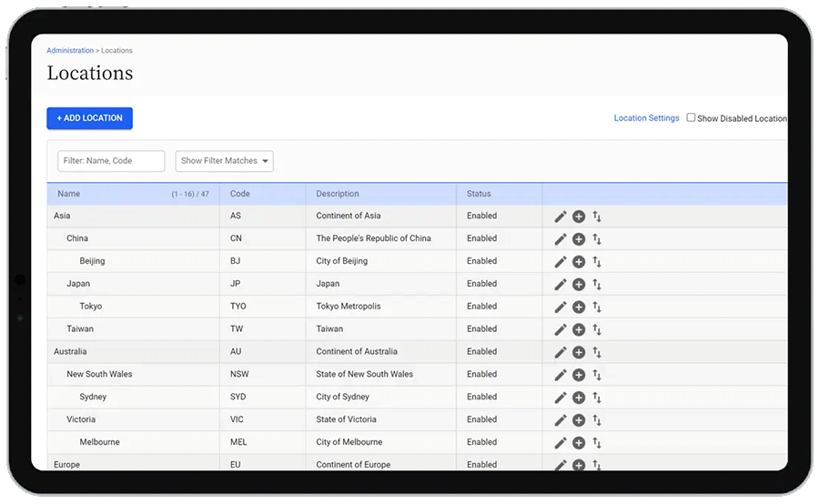Select the Melbourne tree row
Viewport: 819px width, 504px height.
pyautogui.click(x=100, y=442)
